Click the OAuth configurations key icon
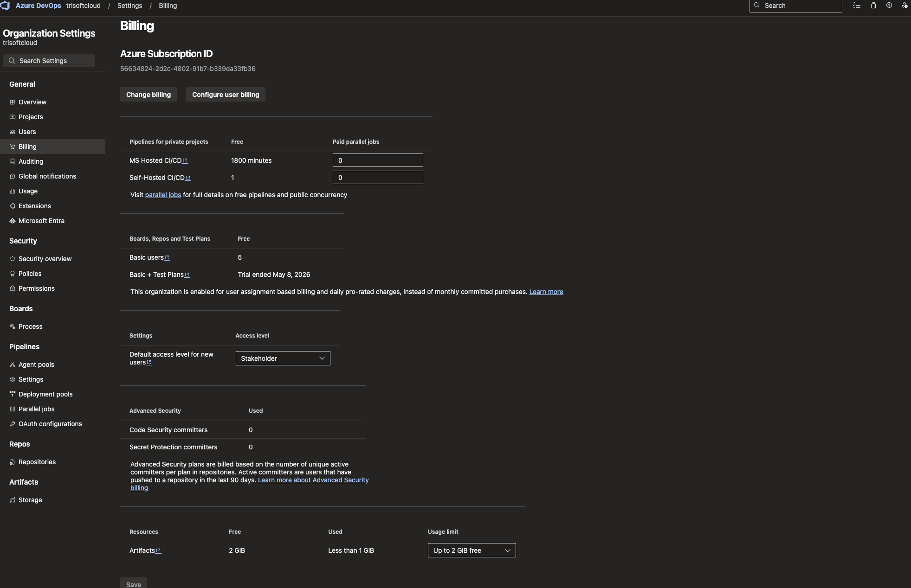 [x=13, y=424]
